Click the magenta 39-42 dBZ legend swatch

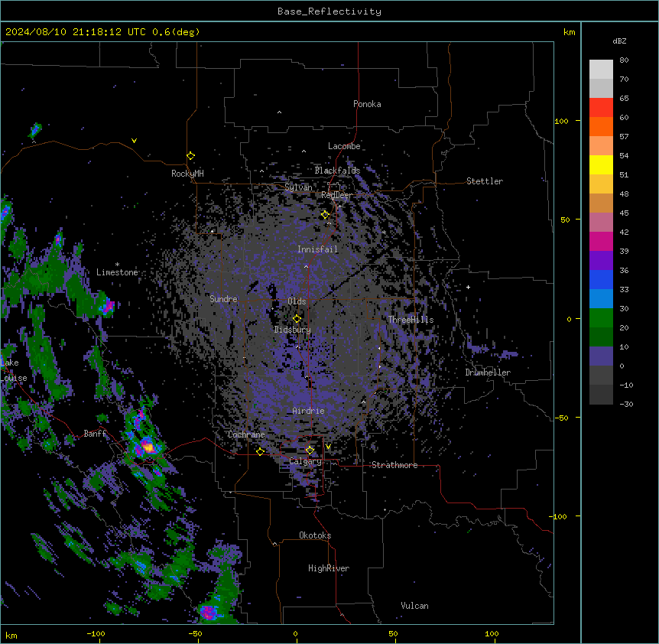(x=601, y=241)
